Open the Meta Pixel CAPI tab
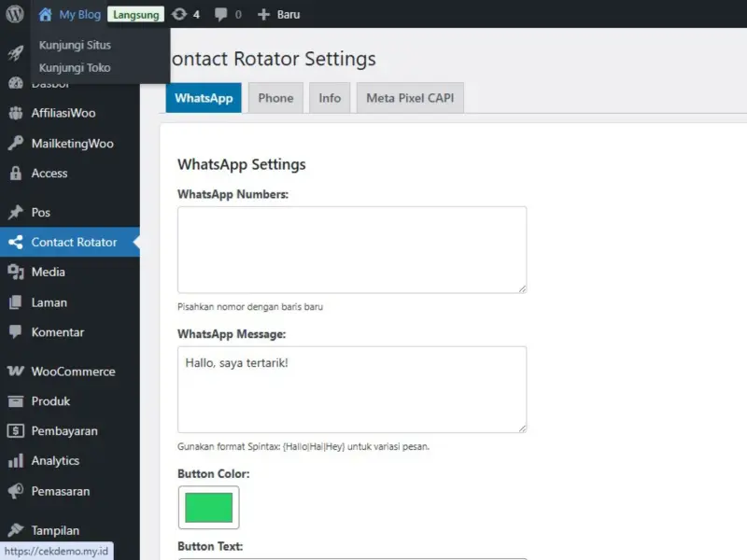 (x=410, y=98)
